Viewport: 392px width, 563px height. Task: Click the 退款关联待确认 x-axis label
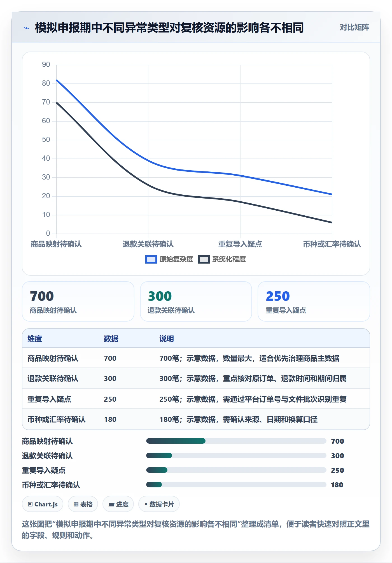coord(148,244)
